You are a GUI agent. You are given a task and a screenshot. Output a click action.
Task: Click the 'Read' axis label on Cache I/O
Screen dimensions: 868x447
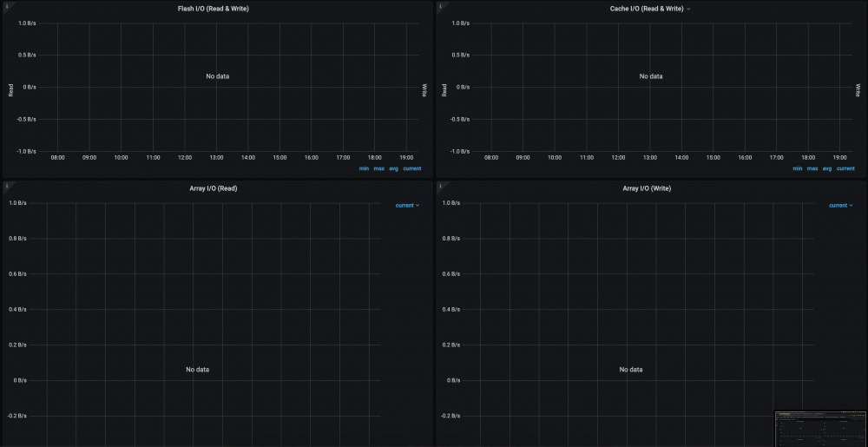(x=444, y=90)
